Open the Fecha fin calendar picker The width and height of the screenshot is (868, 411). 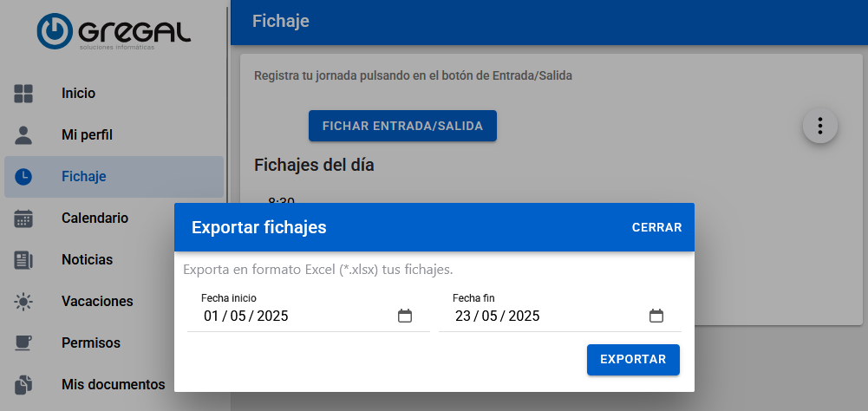(656, 316)
